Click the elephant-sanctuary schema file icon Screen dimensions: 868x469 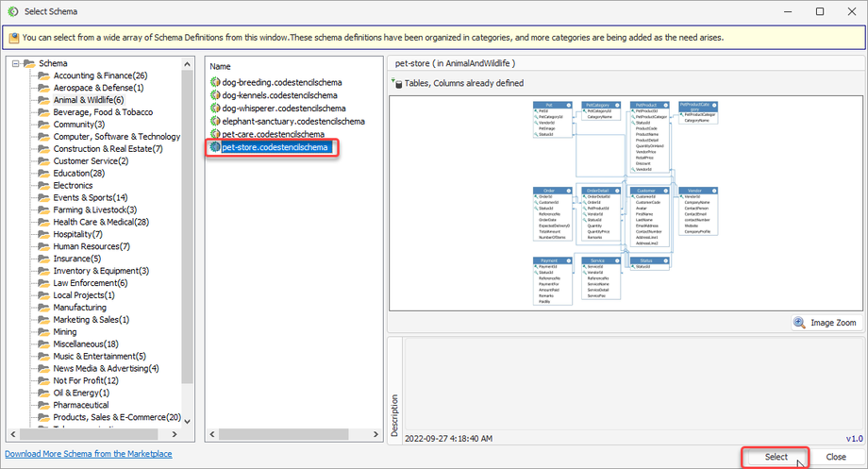(215, 122)
